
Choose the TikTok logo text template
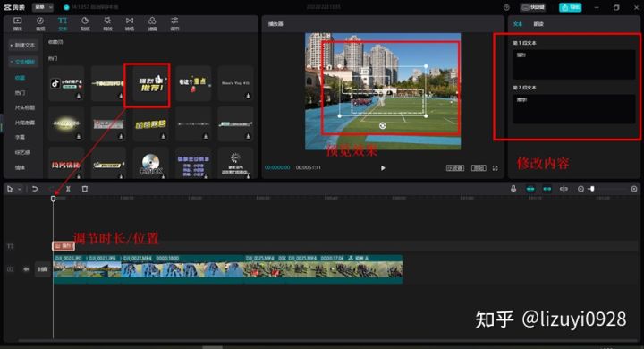66,83
